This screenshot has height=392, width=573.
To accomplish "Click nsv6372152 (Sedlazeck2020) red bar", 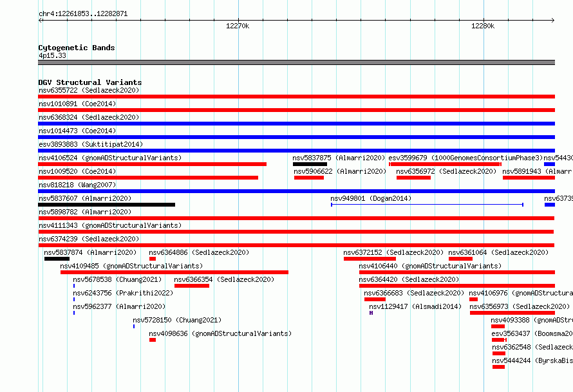I will pyautogui.click(x=370, y=259).
